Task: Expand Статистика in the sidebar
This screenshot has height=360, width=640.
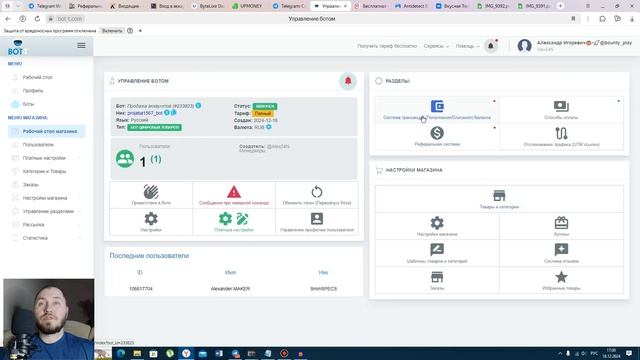Action: pyautogui.click(x=46, y=238)
